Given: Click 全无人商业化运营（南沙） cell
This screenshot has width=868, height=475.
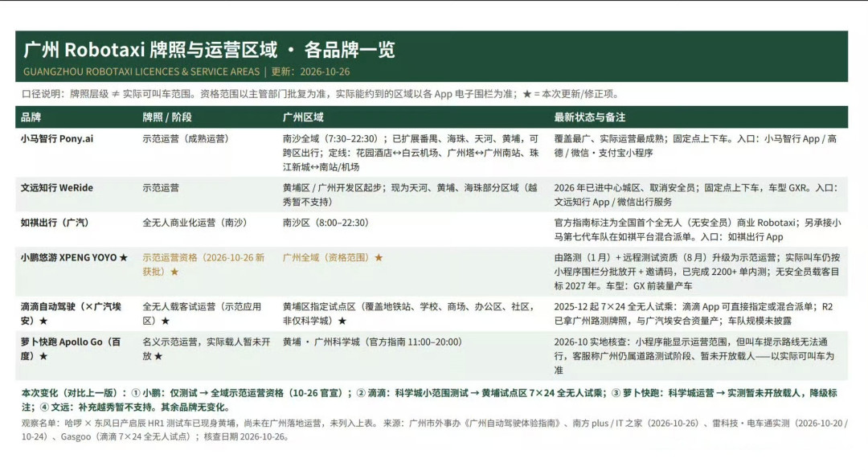Looking at the screenshot, I should (x=194, y=223).
